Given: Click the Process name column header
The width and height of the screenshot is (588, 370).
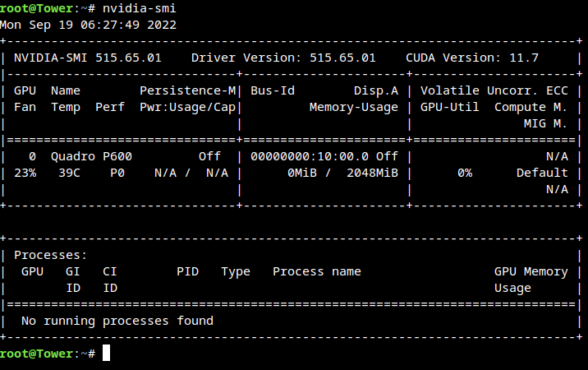Looking at the screenshot, I should click(x=316, y=271).
